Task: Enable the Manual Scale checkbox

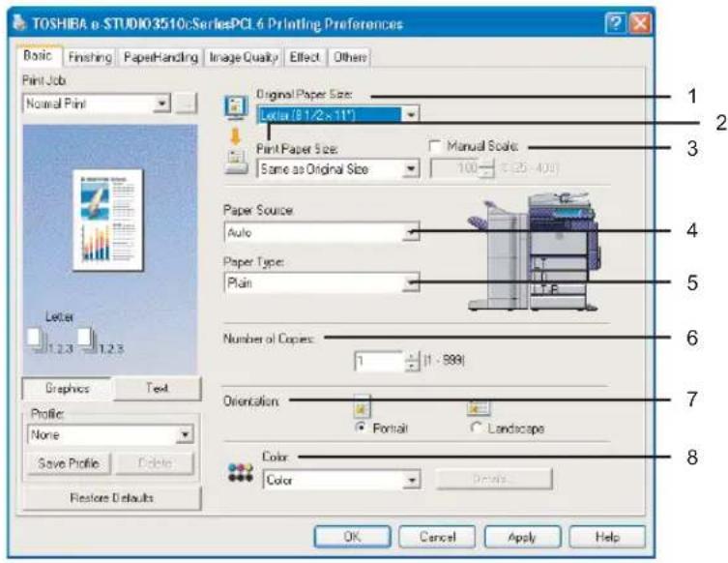Action: (x=434, y=147)
